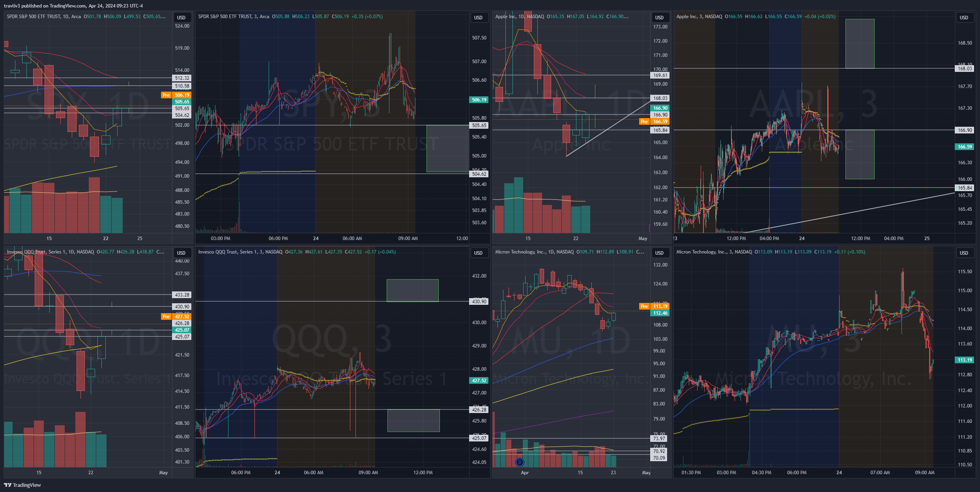
Task: Click the orange Pre 113.19 label on Micron daily
Action: pyautogui.click(x=655, y=306)
